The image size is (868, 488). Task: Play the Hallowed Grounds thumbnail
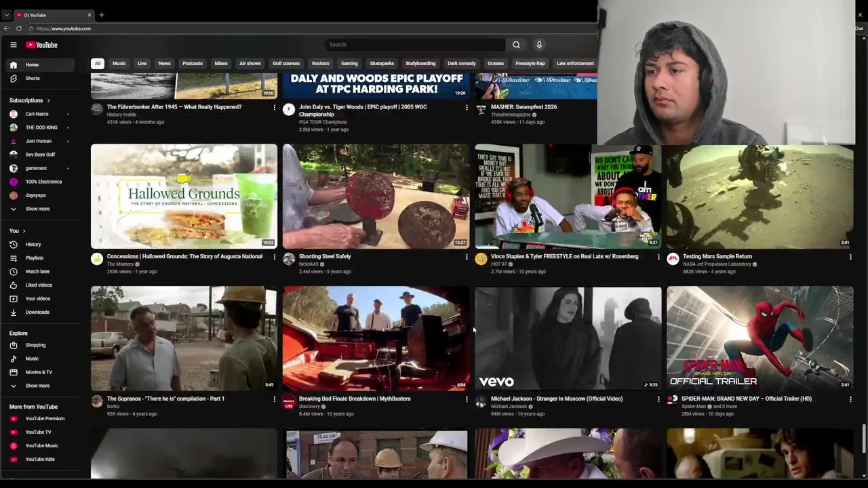pyautogui.click(x=184, y=196)
